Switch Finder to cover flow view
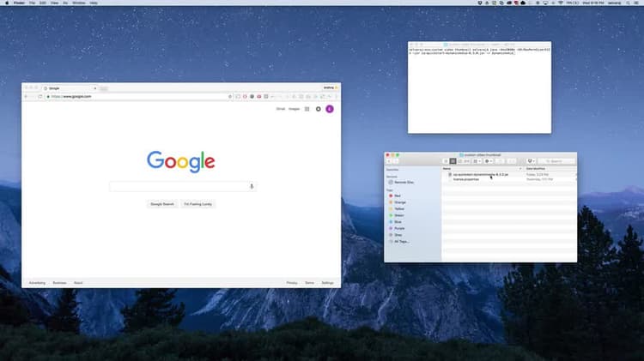 [x=467, y=161]
